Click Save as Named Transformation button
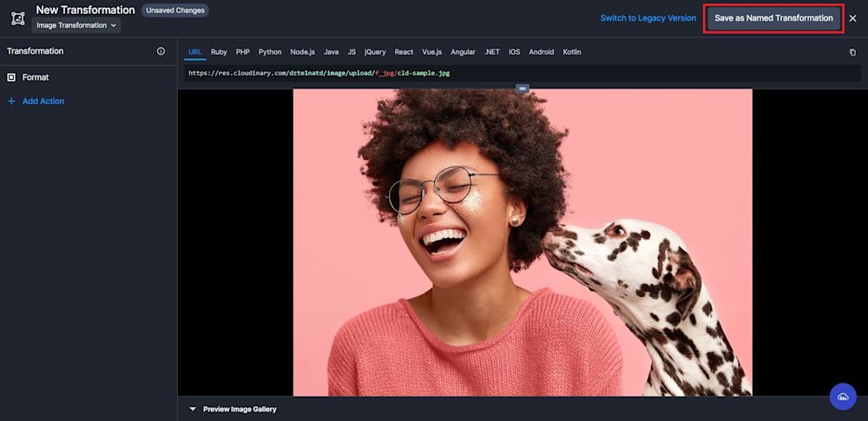The height and width of the screenshot is (421, 868). click(x=773, y=18)
